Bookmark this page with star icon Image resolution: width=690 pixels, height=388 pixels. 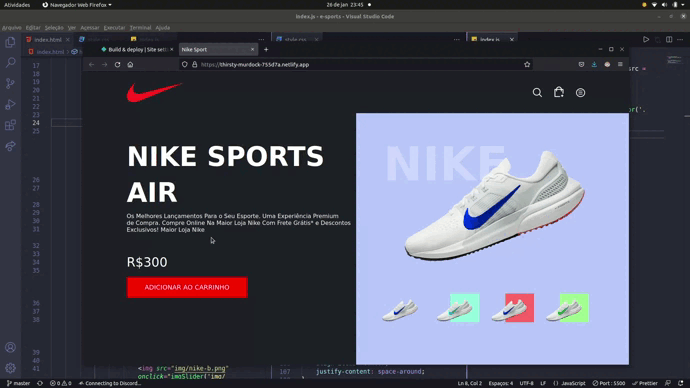pyautogui.click(x=527, y=64)
